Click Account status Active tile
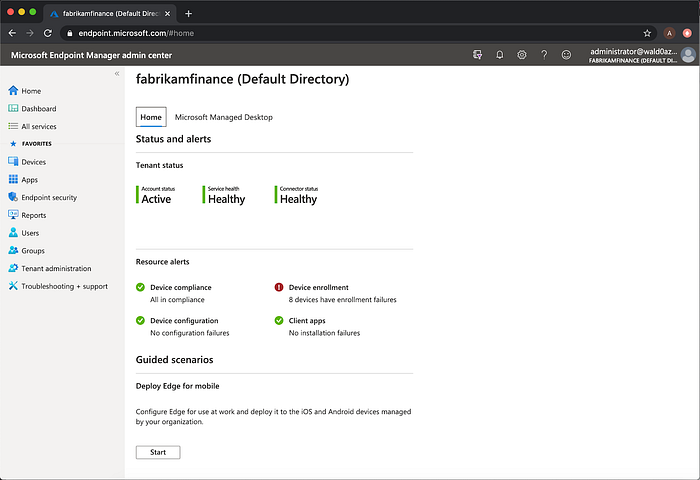Viewport: 700px width, 480px height. [155, 196]
